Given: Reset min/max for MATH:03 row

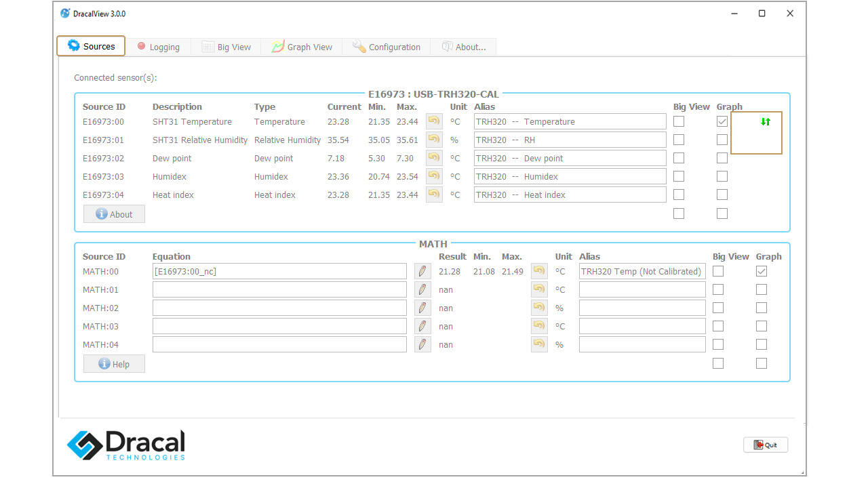Looking at the screenshot, I should click(x=539, y=326).
